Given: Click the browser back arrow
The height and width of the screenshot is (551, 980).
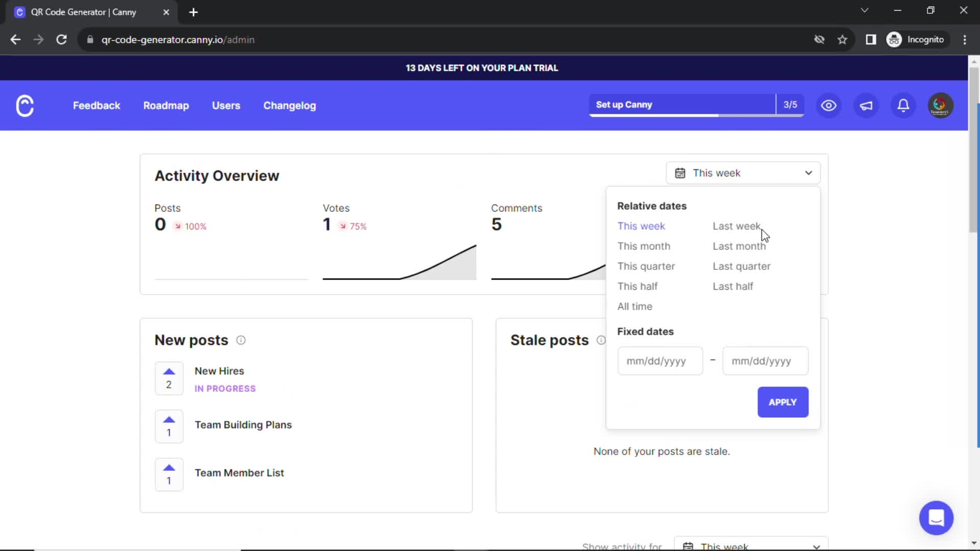Looking at the screenshot, I should [15, 40].
